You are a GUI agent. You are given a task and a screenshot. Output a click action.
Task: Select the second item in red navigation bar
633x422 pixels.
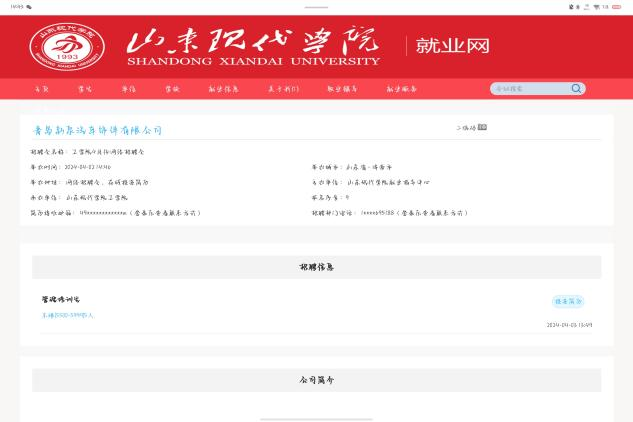85,89
